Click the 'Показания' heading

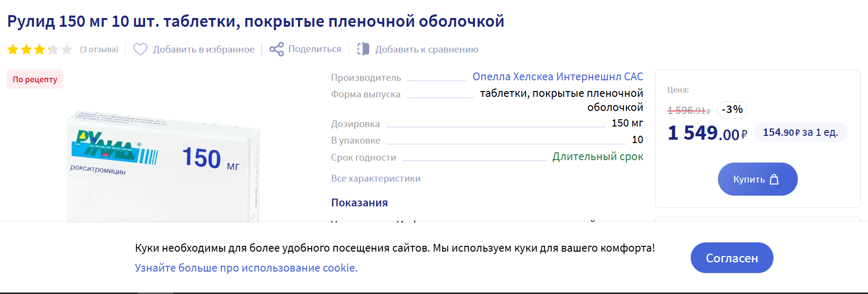[x=359, y=202]
